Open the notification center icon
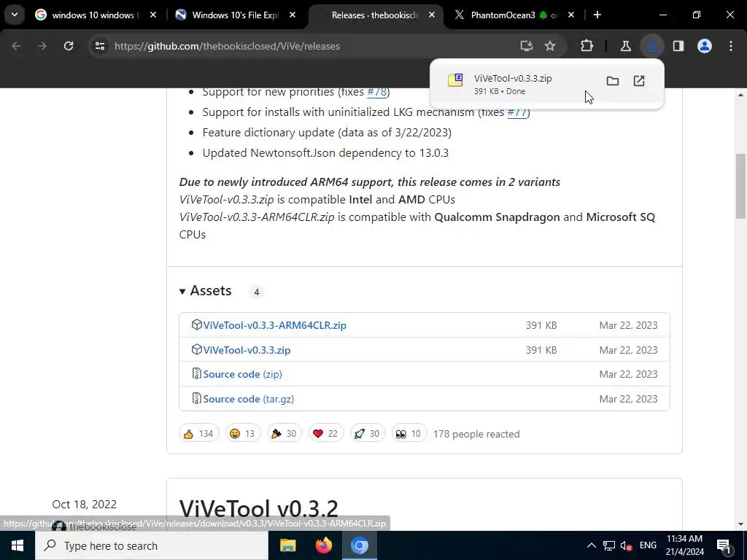 pos(724,545)
